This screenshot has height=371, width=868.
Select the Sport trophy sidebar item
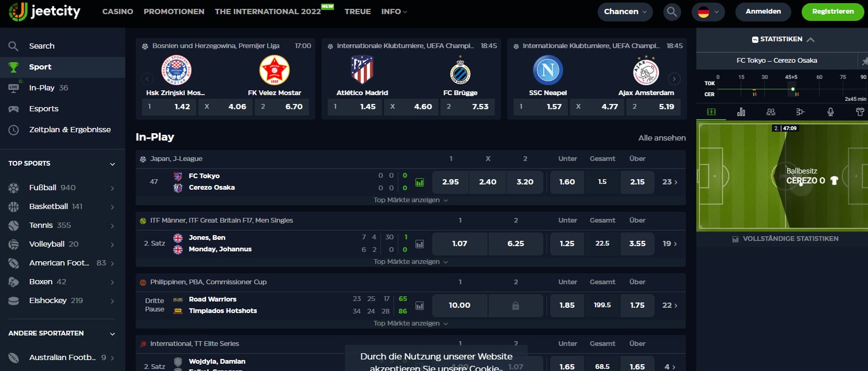[x=63, y=67]
